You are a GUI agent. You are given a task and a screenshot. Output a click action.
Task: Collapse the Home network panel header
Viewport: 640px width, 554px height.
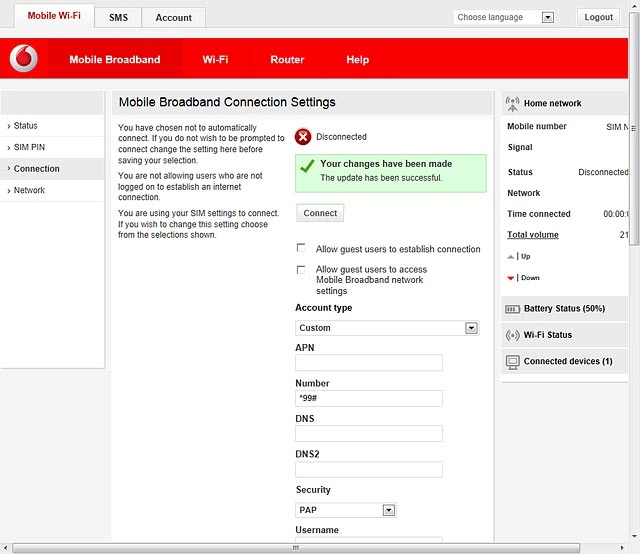564,103
